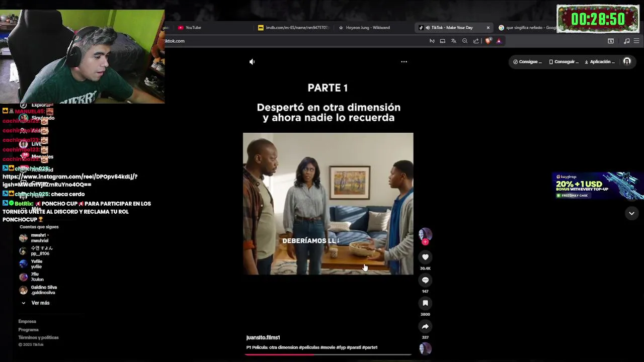Viewport: 644px width, 362px height.
Task: Expand 'Ver más' followed accounts
Action: click(36, 303)
